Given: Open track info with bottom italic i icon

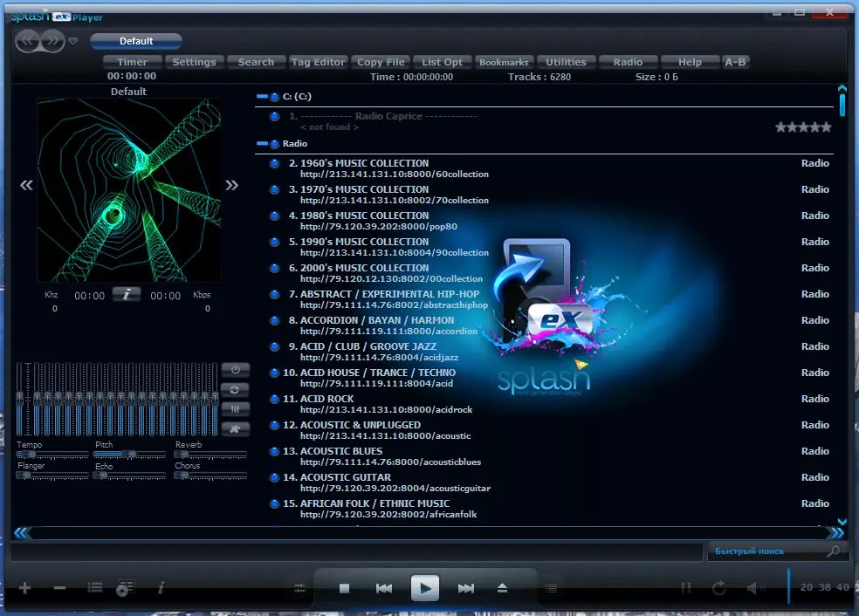Looking at the screenshot, I should coord(161,588).
